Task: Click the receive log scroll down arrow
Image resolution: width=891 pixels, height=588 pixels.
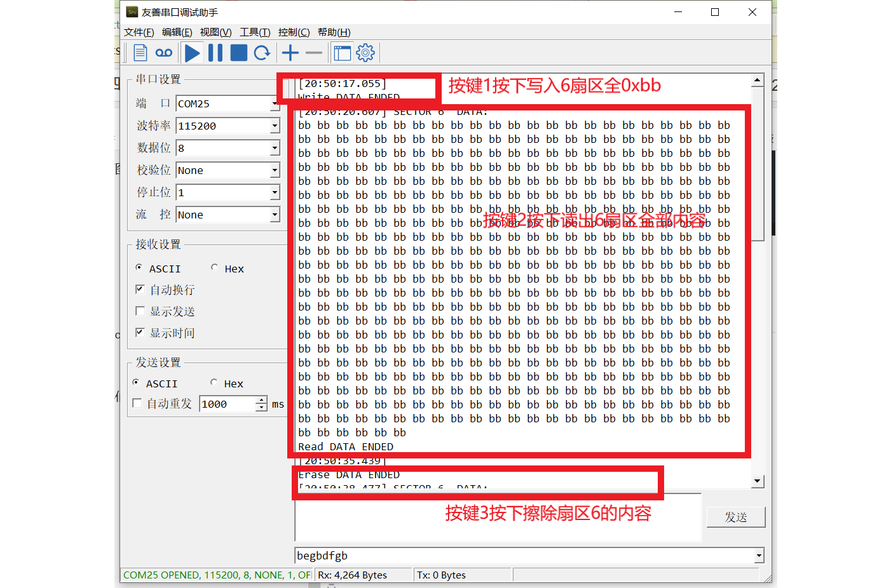Action: pos(757,481)
